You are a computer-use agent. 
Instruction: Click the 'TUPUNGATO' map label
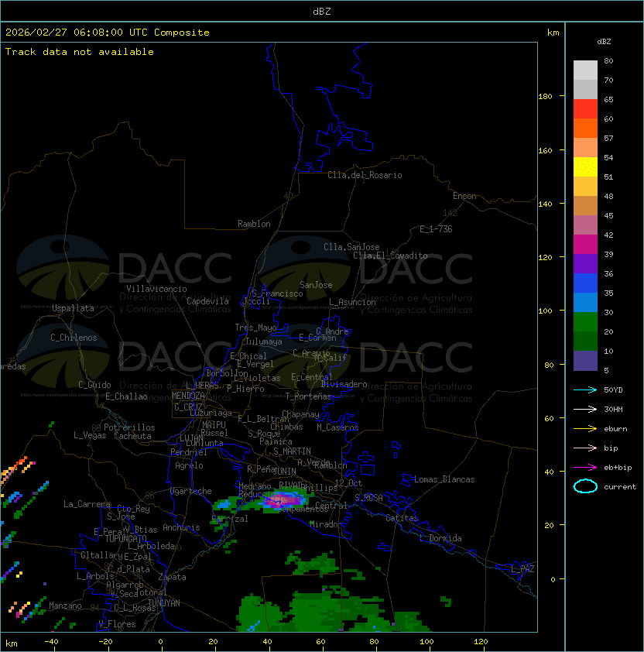[126, 539]
